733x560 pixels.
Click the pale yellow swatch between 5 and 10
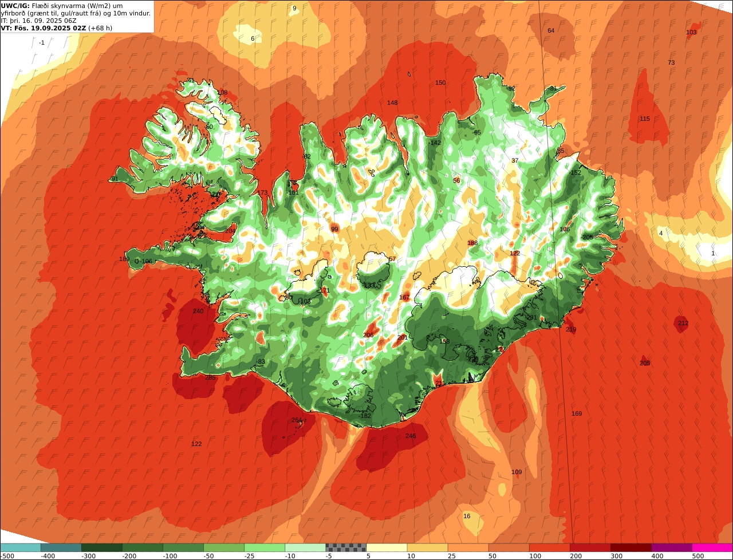coord(387,547)
